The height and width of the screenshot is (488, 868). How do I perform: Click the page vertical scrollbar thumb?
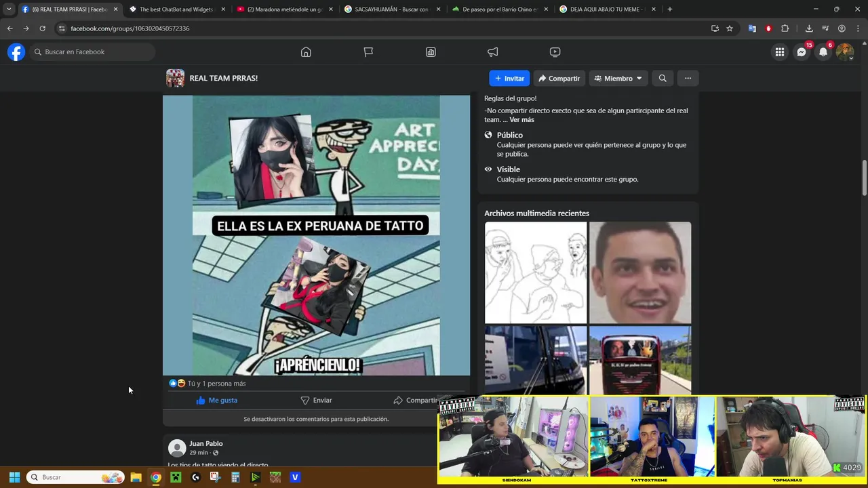[864, 178]
